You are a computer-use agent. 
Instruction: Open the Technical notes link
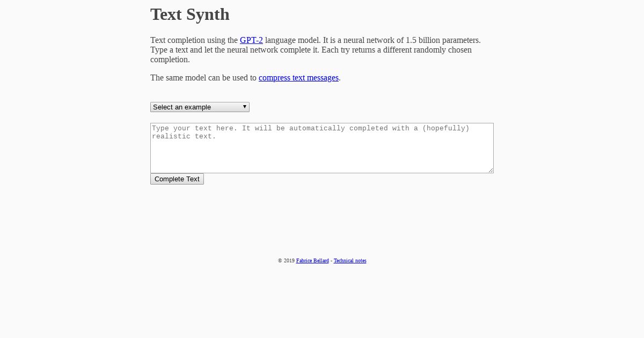(350, 261)
